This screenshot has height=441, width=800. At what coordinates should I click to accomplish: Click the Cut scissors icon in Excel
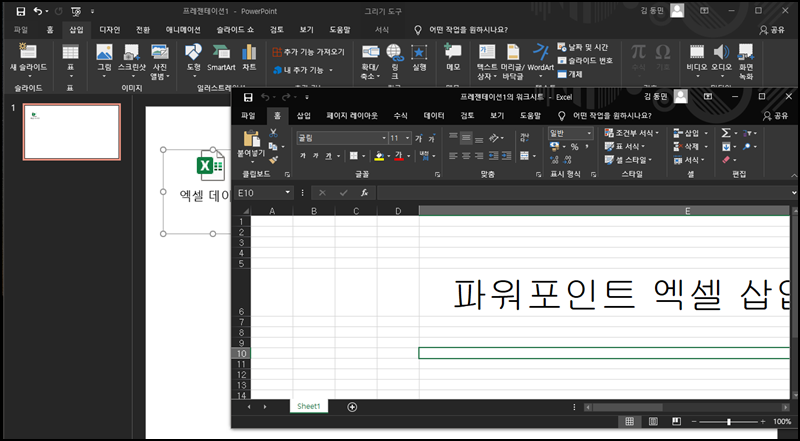pyautogui.click(x=273, y=133)
